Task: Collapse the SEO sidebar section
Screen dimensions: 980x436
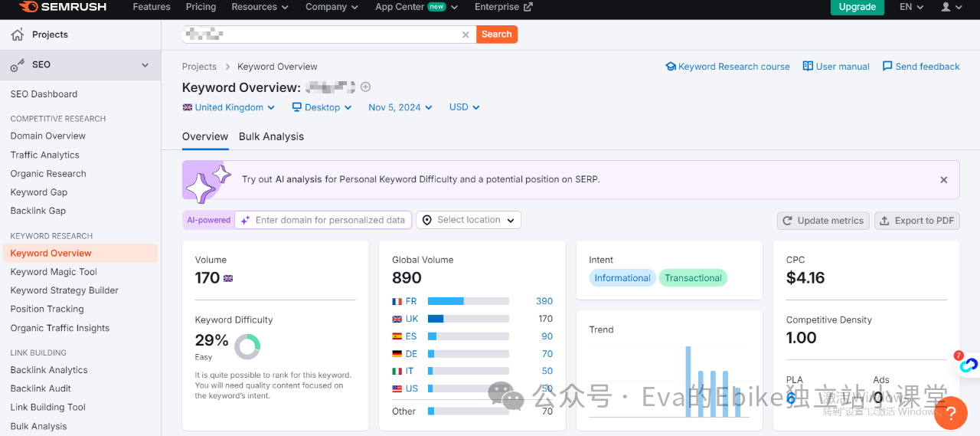Action: point(145,65)
